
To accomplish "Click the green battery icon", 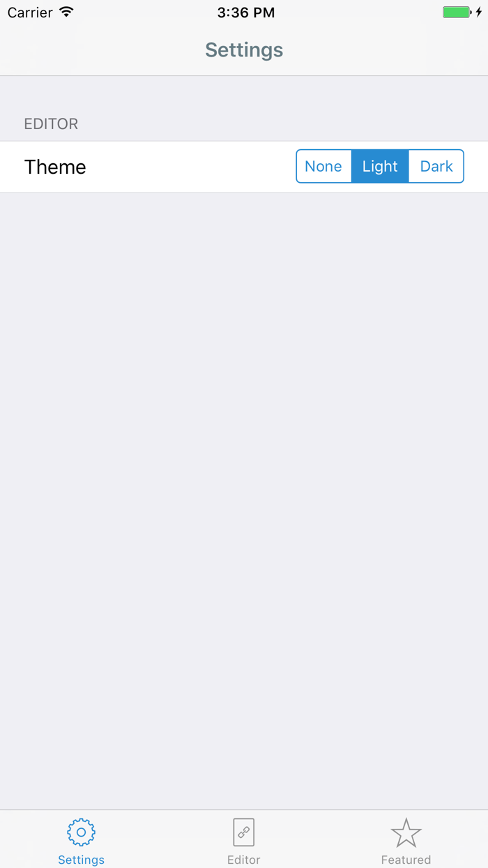I will click(457, 12).
